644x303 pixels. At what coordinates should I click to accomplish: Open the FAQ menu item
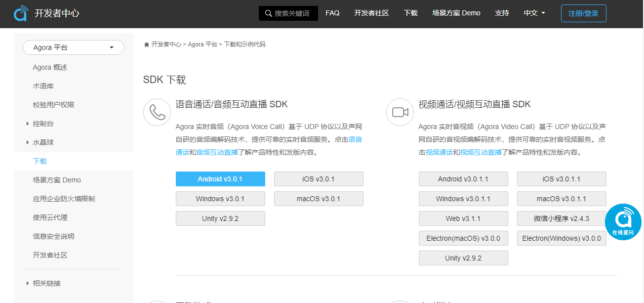click(332, 13)
